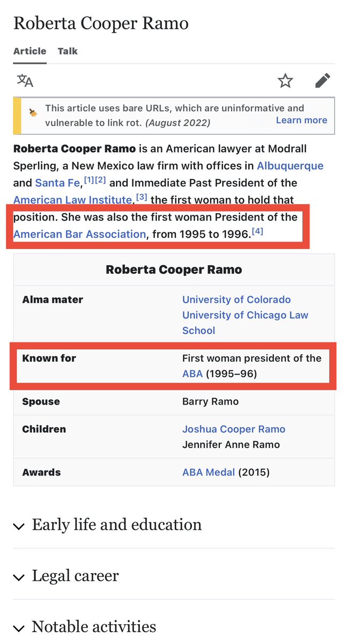
Task: Open the Albuquerque link
Action: coord(290,165)
